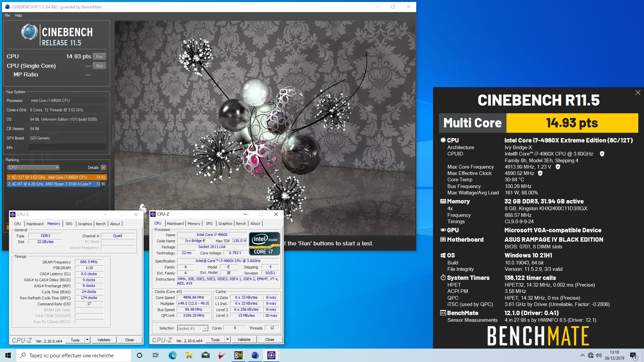Open the Ranking CPU dropdown

tap(33, 167)
